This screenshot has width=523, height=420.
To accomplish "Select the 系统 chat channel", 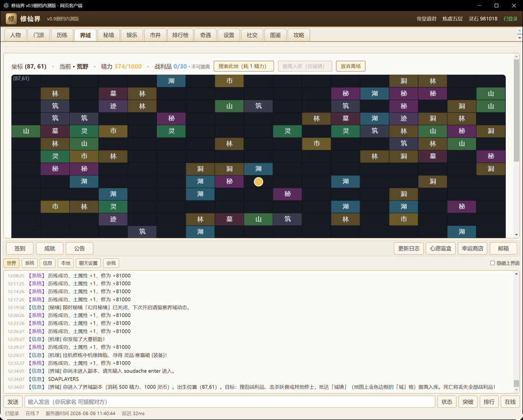I will point(30,263).
